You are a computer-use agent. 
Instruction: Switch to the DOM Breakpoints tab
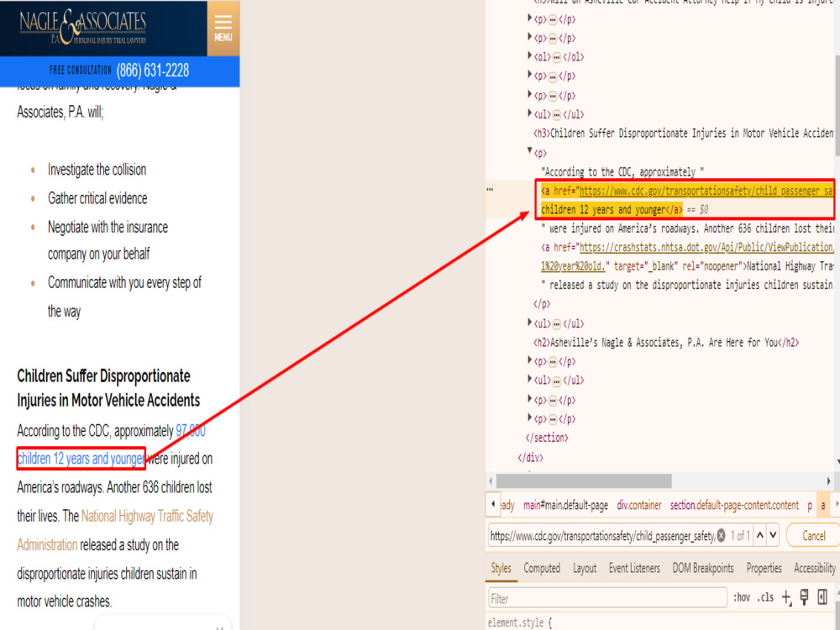pyautogui.click(x=703, y=569)
